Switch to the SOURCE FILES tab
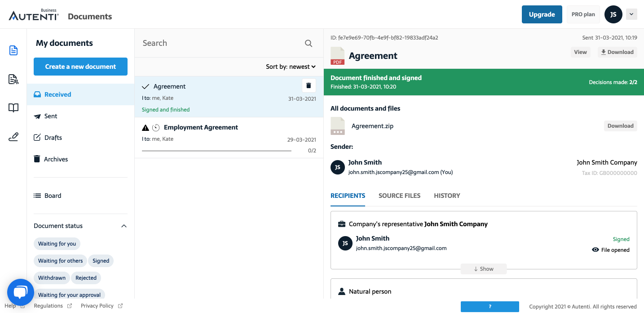This screenshot has width=644, height=313. pos(400,196)
